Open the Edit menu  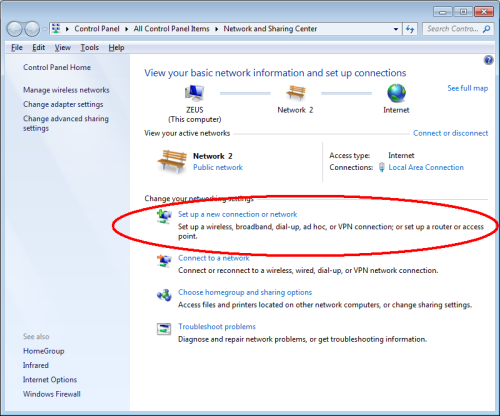tap(39, 48)
